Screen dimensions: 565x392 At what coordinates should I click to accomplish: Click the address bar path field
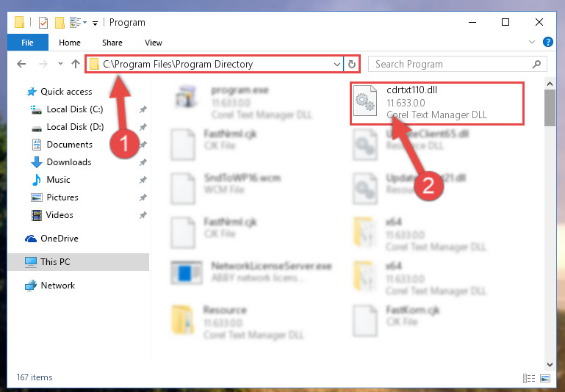215,64
